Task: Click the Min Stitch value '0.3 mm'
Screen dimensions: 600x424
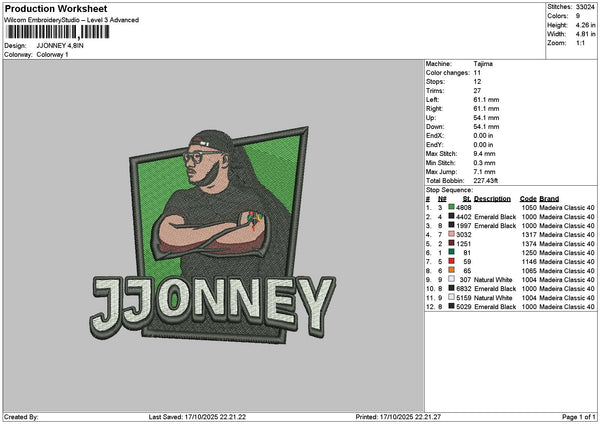Action: point(484,163)
